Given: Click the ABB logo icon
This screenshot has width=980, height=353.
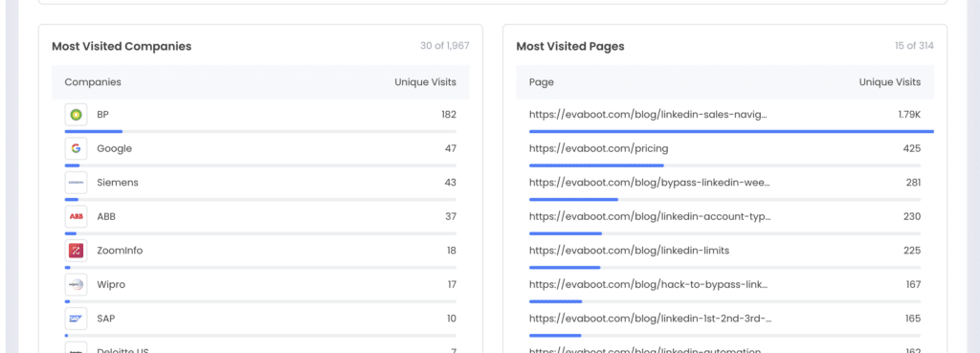Looking at the screenshot, I should click(77, 217).
